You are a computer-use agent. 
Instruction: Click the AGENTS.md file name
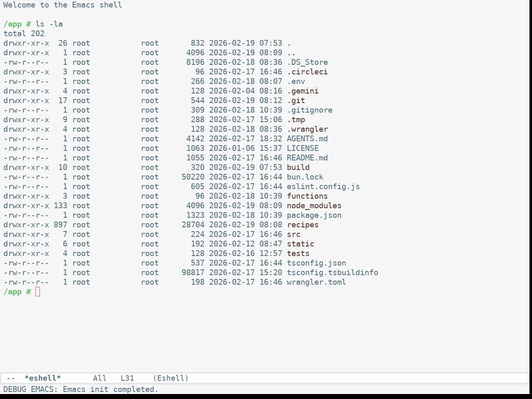coord(308,139)
